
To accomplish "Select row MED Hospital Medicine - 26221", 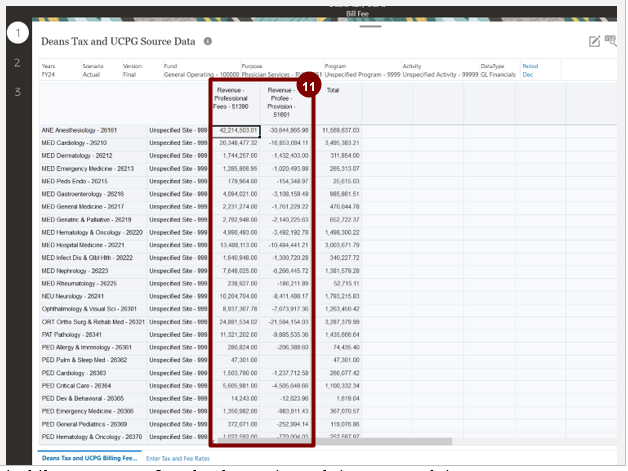I will [83, 245].
